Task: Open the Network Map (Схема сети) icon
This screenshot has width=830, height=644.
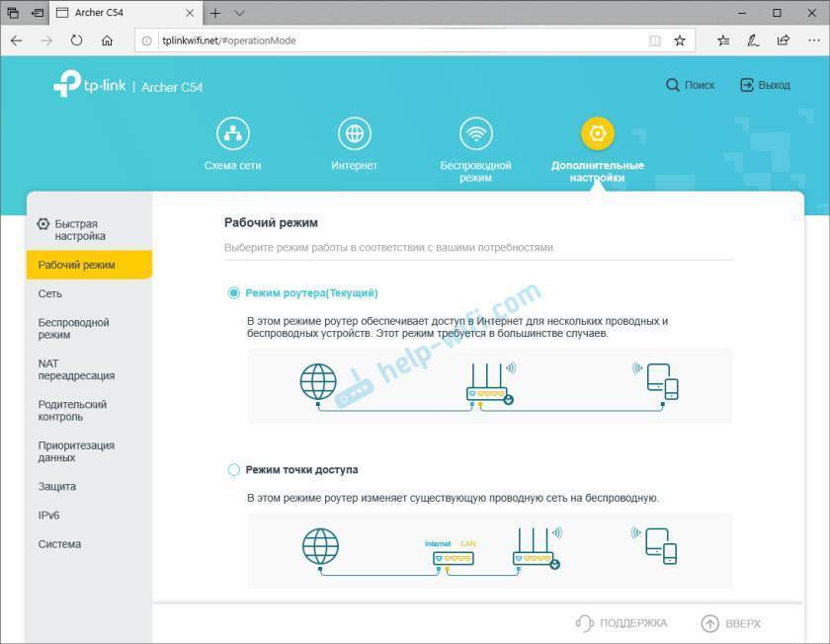Action: point(233,134)
